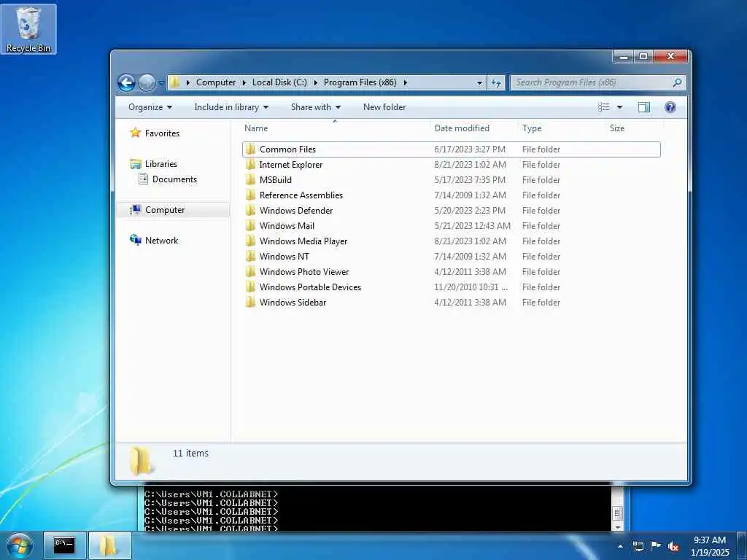Show hidden tray icons arrow
This screenshot has width=747, height=560.
[620, 546]
